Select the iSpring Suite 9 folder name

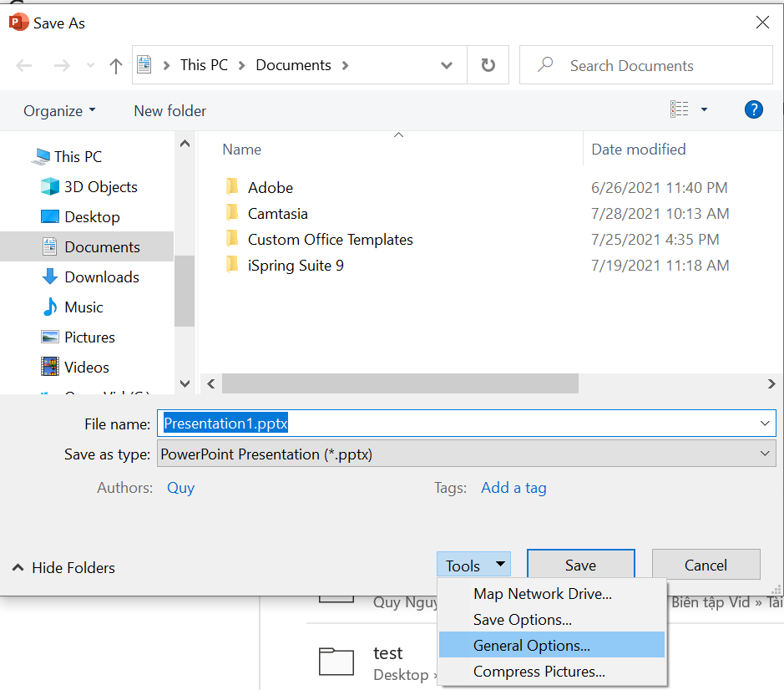[296, 265]
